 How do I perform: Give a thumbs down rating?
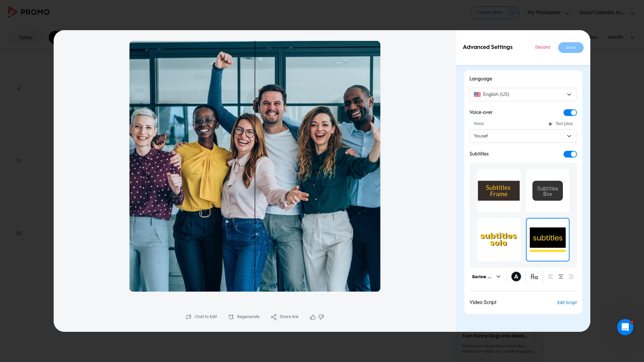(321, 317)
